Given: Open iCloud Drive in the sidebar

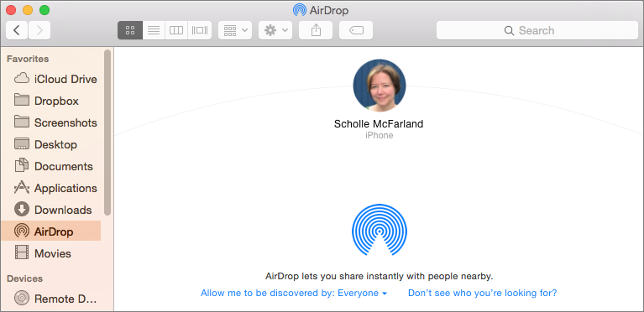Looking at the screenshot, I should (51, 79).
